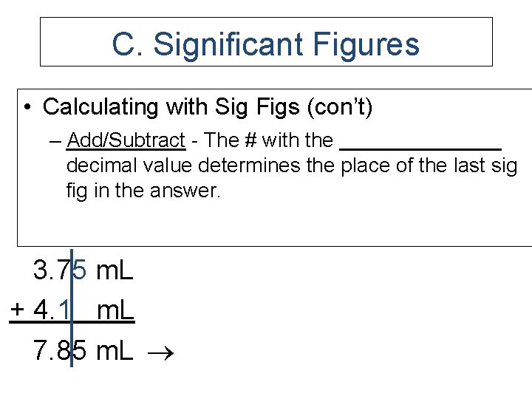Screen dimensions: 532x399
Task: Click the word 'Figures' in the title
Action: coord(366,45)
